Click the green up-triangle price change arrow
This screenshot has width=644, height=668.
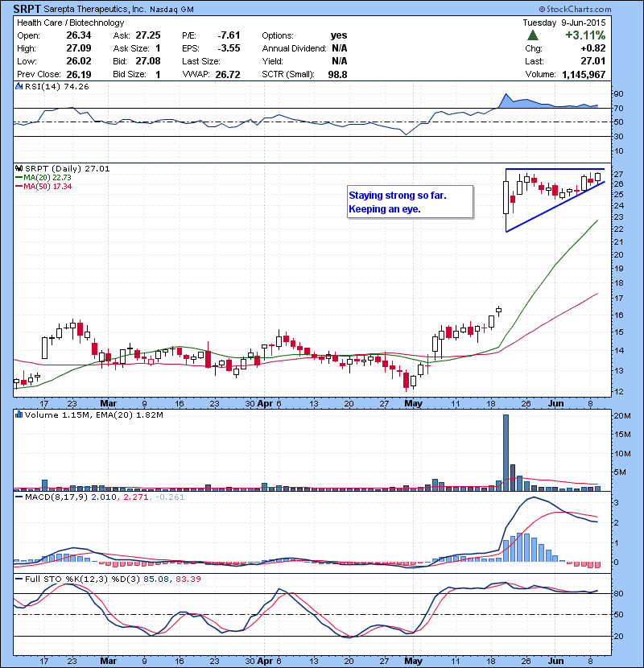pos(532,35)
